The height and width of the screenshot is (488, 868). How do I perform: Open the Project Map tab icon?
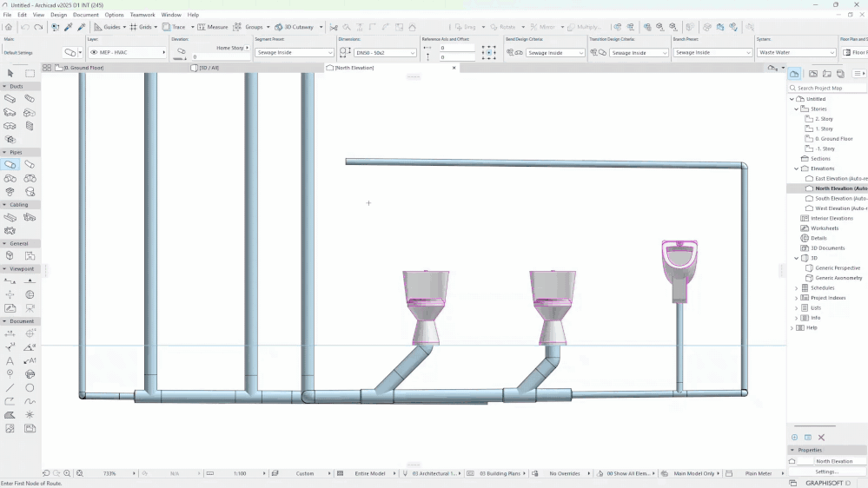[794, 74]
